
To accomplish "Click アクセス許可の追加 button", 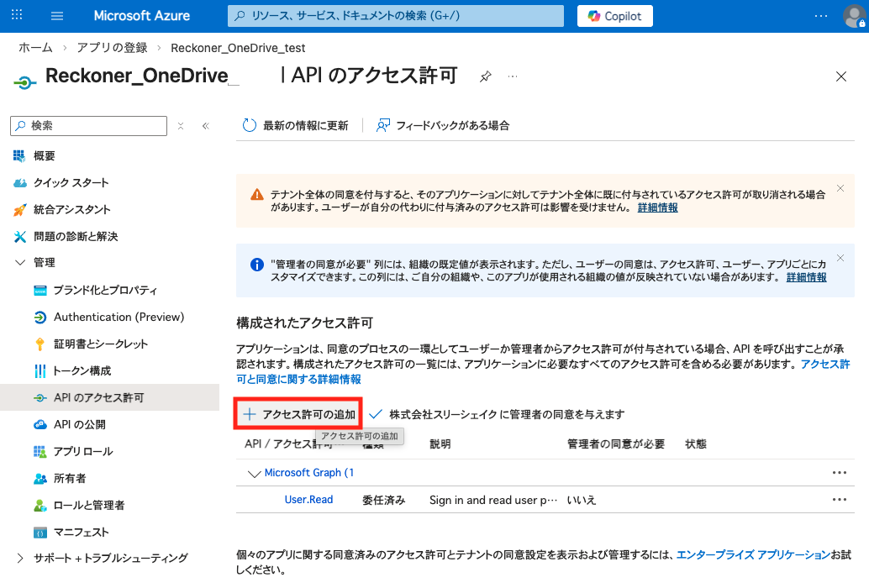I will [298, 414].
